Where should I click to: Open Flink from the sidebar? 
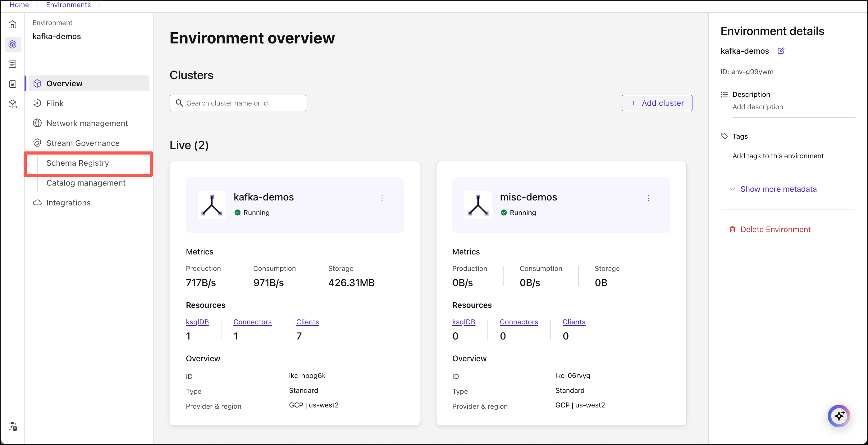55,103
